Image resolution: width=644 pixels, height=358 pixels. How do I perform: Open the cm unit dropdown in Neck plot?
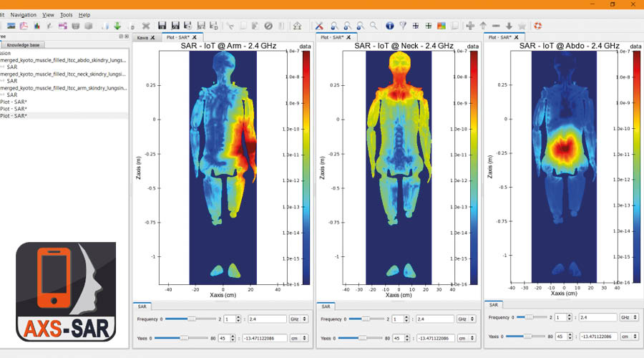(x=466, y=338)
